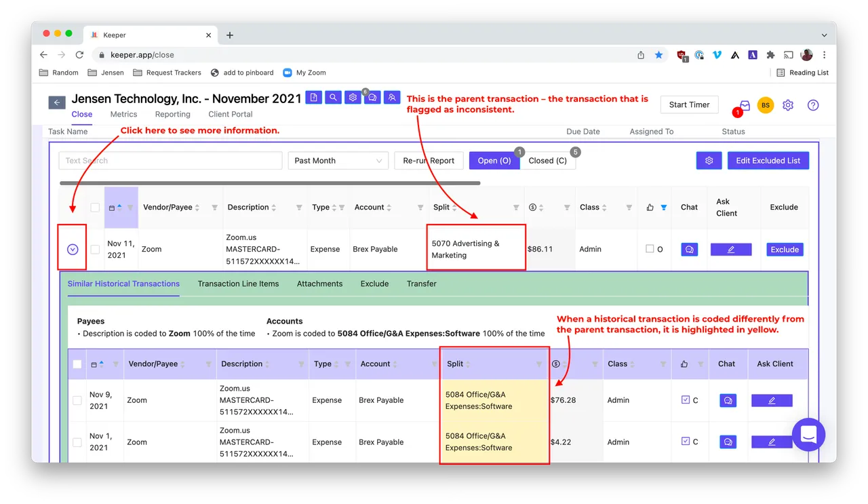This screenshot has height=504, width=868.
Task: Uncheck the closed status checkbox in Nov 9 row
Action: [686, 400]
